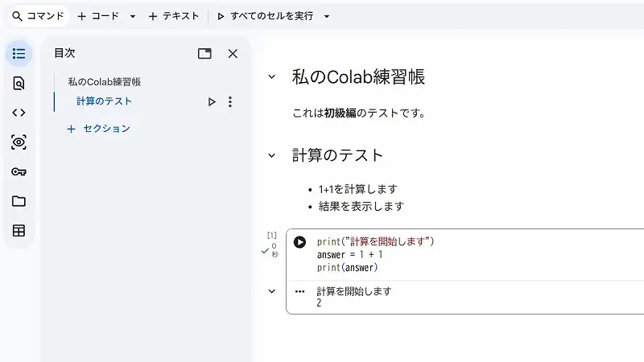Click the コマンド search button
This screenshot has width=644, height=362.
[38, 16]
